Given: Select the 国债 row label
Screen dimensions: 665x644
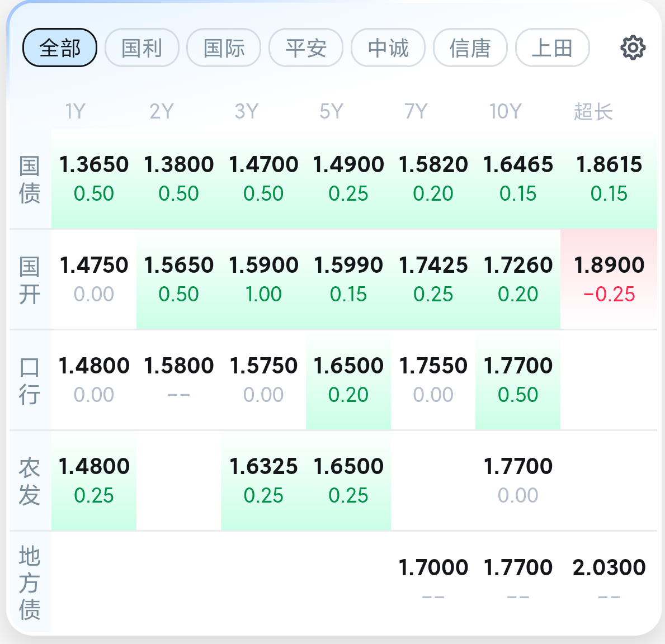Looking at the screenshot, I should coord(30,179).
